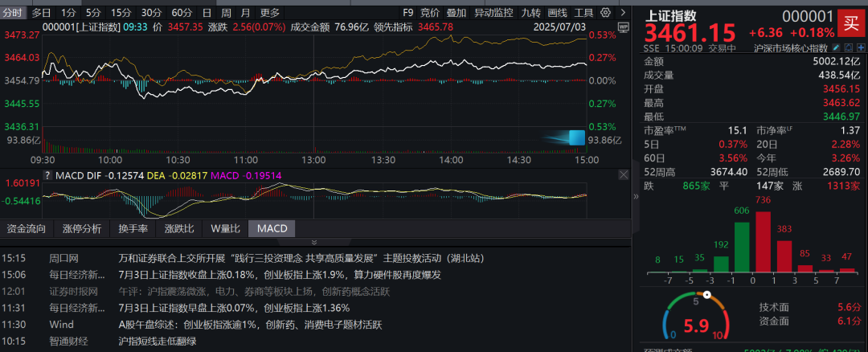
Task: Close the MACD indicator panel
Action: pos(623,174)
